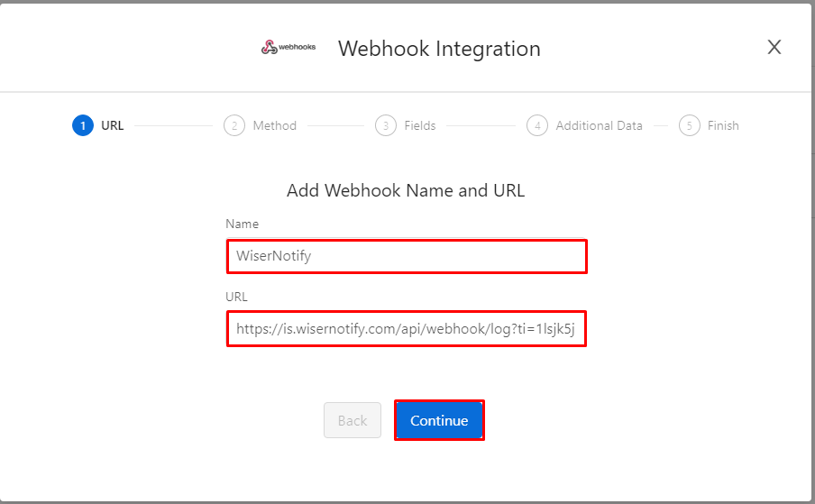Click the Back button
815x504 pixels.
353,420
